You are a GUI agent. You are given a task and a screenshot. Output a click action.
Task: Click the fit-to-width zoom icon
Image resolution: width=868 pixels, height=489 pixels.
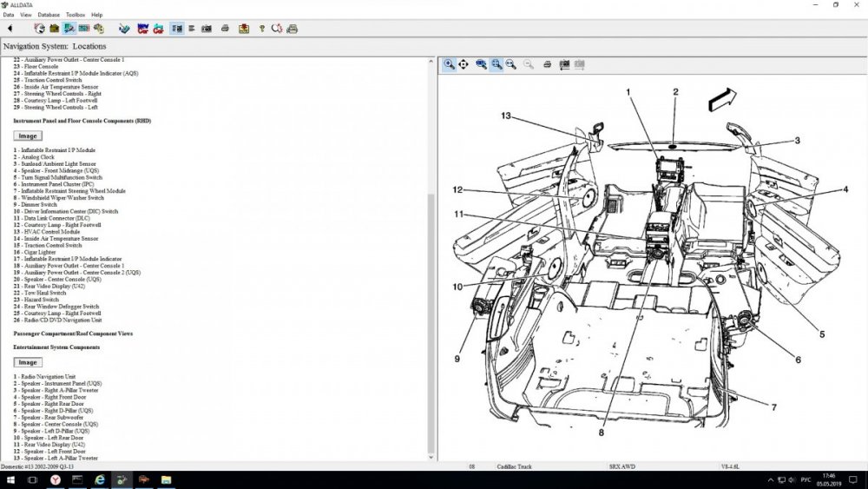coord(510,64)
